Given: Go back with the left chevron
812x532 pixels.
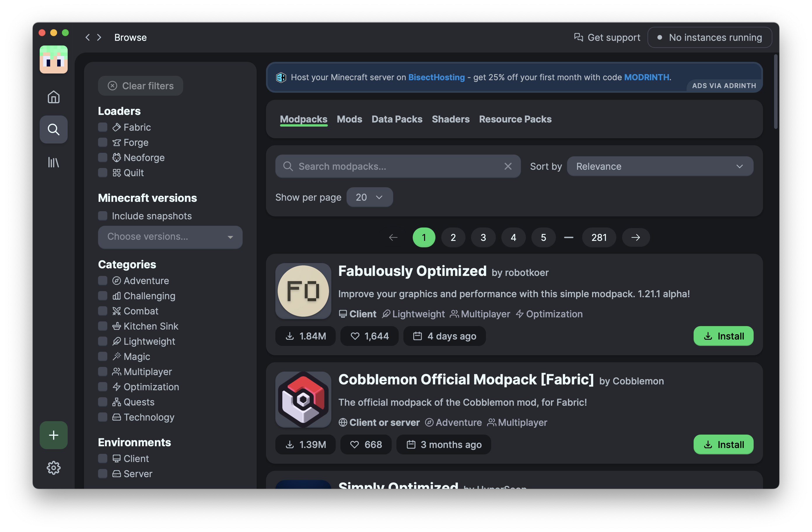Looking at the screenshot, I should coord(88,37).
